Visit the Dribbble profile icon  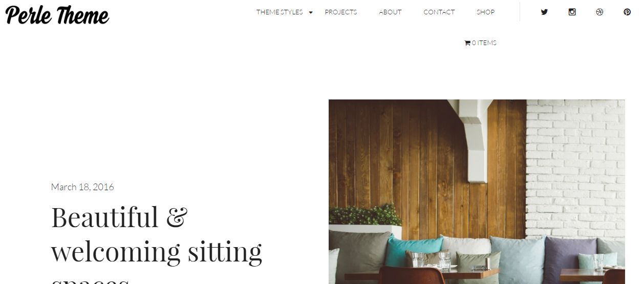[x=599, y=12]
